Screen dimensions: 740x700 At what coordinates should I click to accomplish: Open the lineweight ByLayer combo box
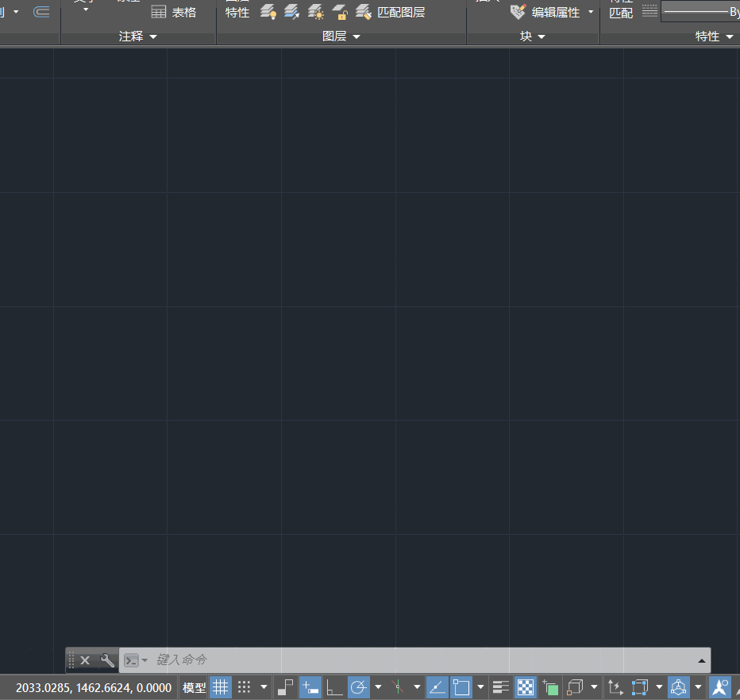tap(700, 12)
